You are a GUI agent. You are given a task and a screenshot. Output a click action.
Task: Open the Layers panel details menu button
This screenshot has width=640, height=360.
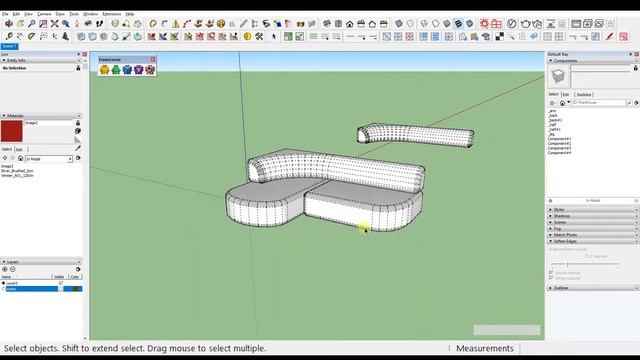pyautogui.click(x=78, y=269)
